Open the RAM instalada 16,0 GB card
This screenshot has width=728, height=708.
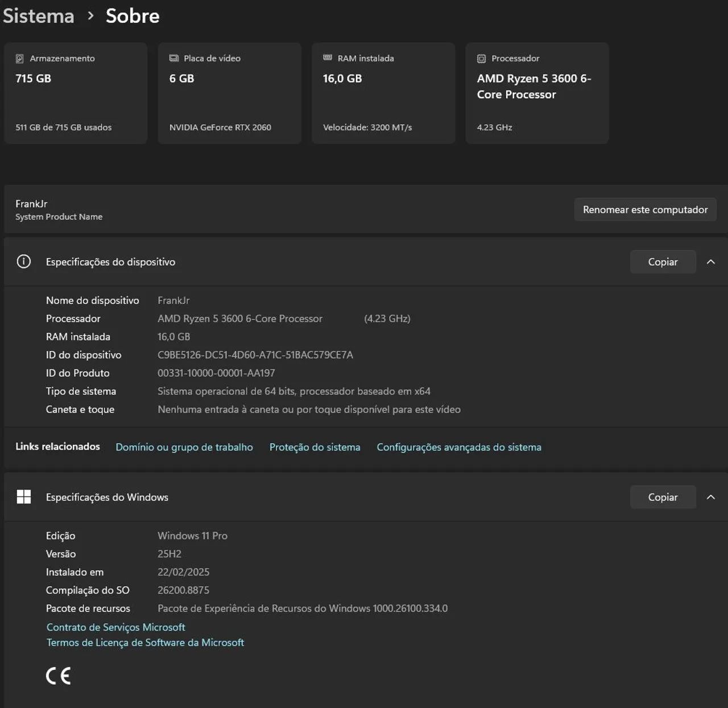tap(383, 93)
